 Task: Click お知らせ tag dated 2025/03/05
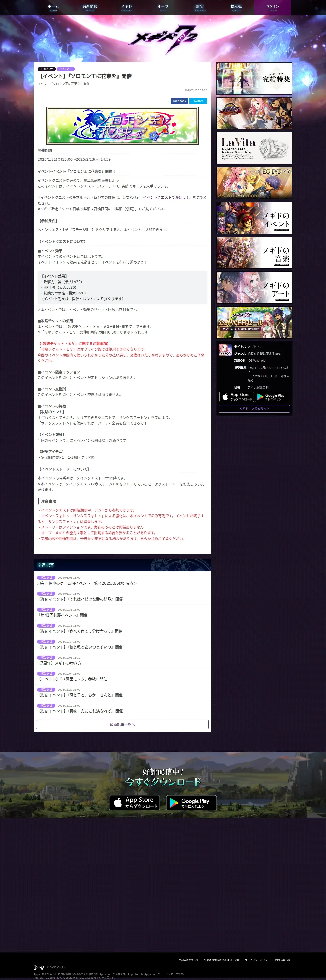pyautogui.click(x=46, y=577)
